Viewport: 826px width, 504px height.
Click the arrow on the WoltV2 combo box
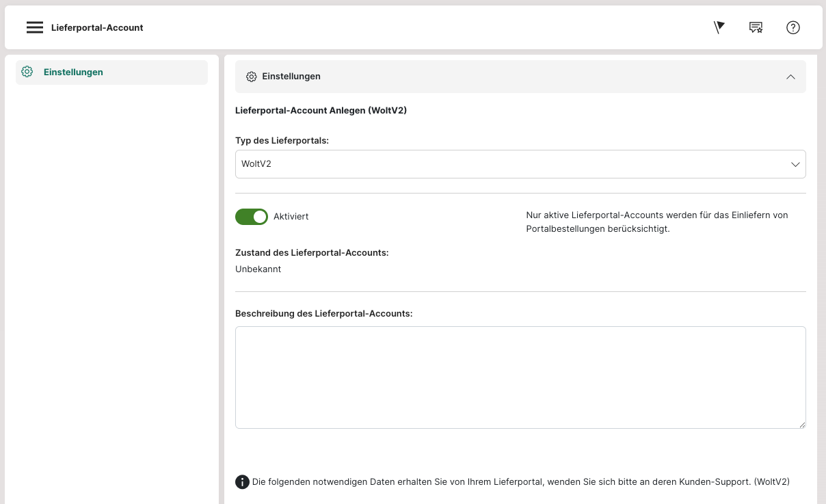pyautogui.click(x=795, y=164)
